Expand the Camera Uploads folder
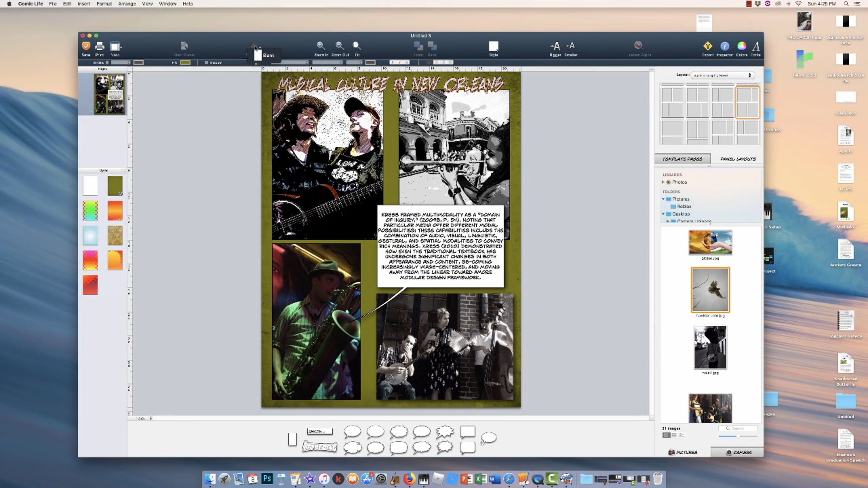This screenshot has height=488, width=868. pos(668,221)
